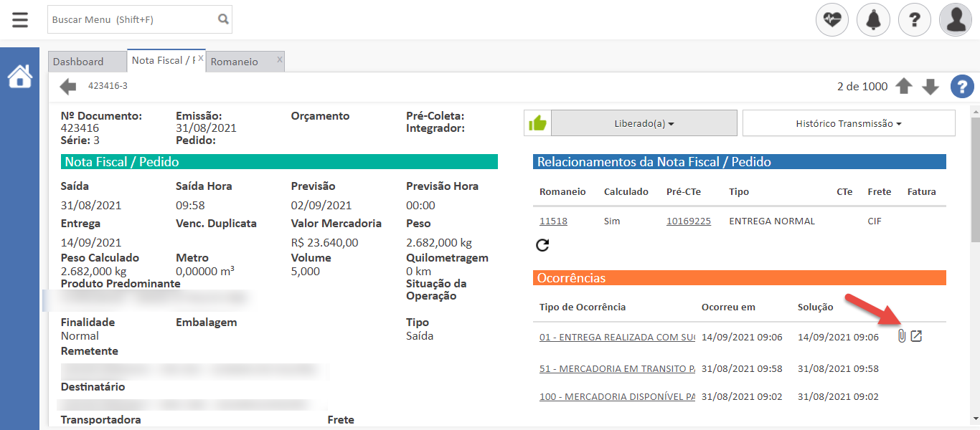Open Pré-CTe link 10169225
Viewport: 980px width, 430px height.
point(688,221)
